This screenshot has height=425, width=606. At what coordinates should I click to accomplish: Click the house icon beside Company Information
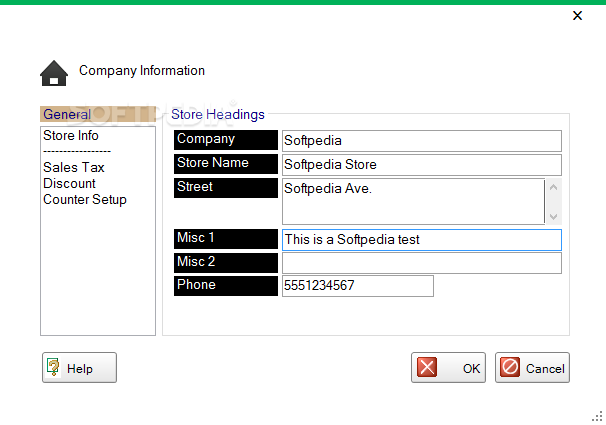click(x=54, y=73)
